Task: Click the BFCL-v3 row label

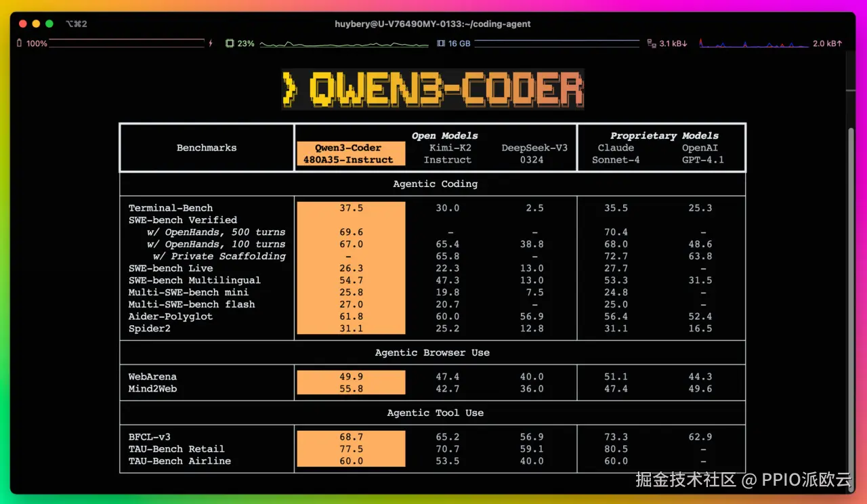Action: [x=150, y=437]
